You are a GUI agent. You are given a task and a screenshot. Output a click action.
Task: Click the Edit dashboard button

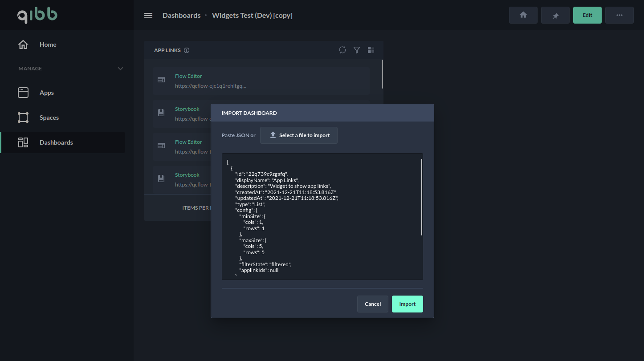587,15
